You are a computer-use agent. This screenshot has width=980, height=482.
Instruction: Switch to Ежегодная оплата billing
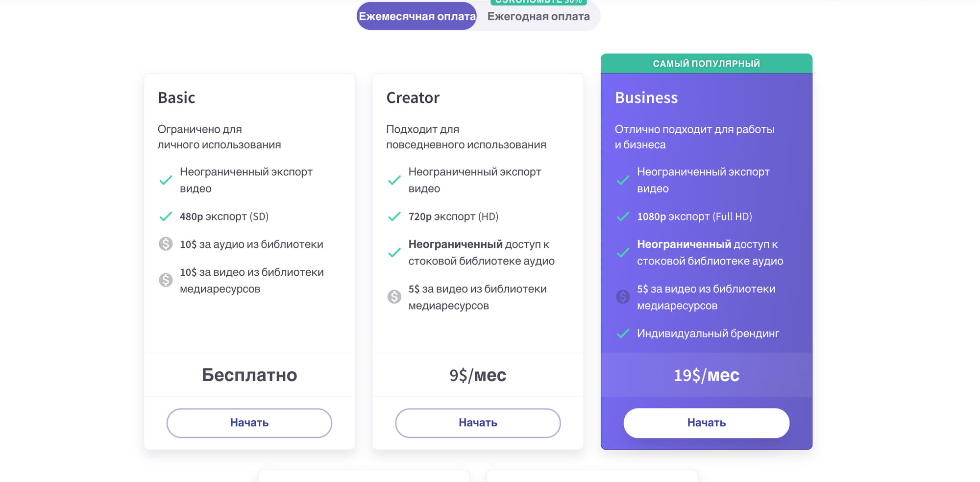538,17
